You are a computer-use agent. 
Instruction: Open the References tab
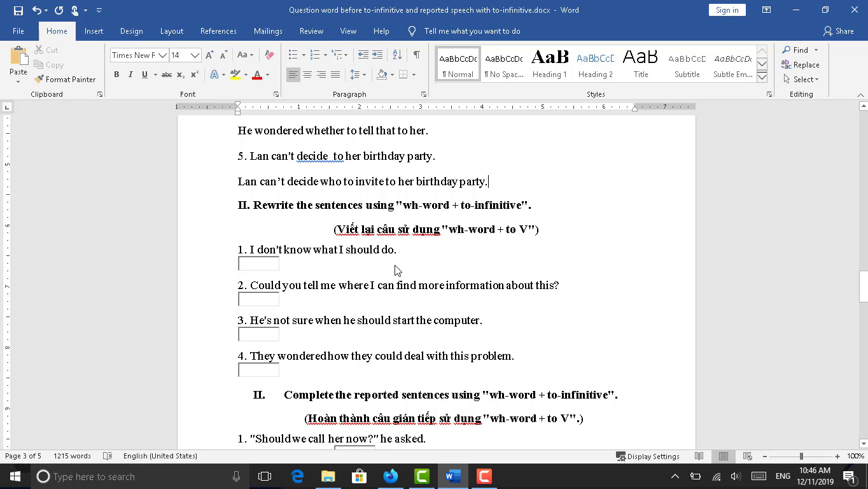click(218, 31)
